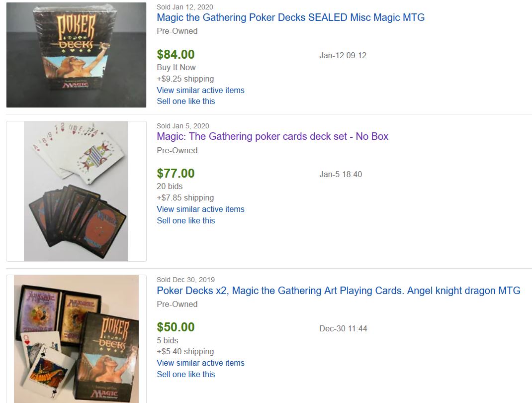
Task: Open 'Magic the Gathering Poker Decks SEALED' listing title
Action: (x=290, y=17)
